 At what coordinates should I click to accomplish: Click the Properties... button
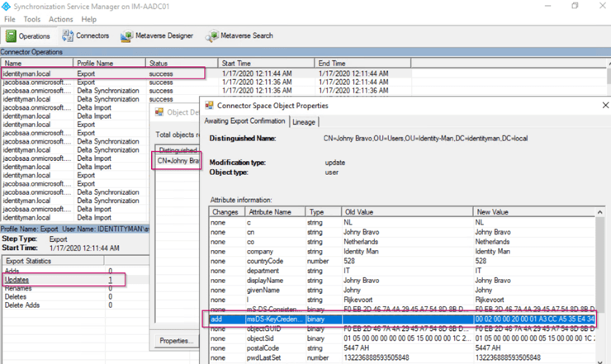[x=176, y=340]
